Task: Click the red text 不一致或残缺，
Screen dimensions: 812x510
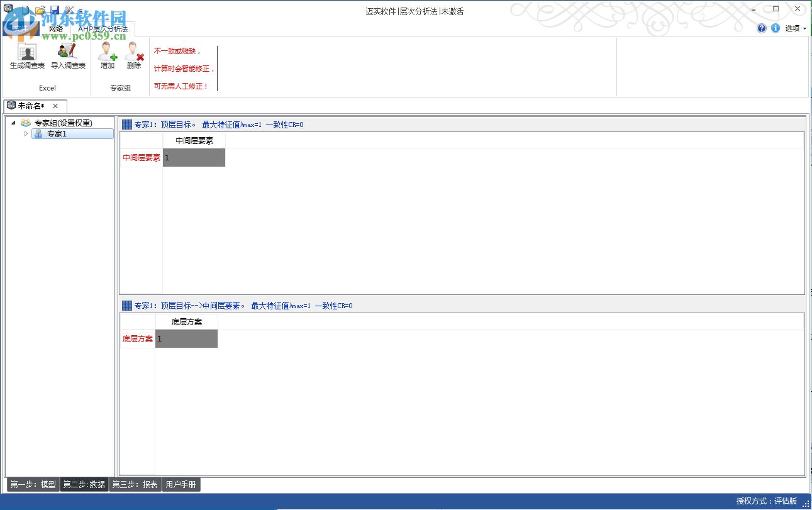Action: tap(177, 51)
